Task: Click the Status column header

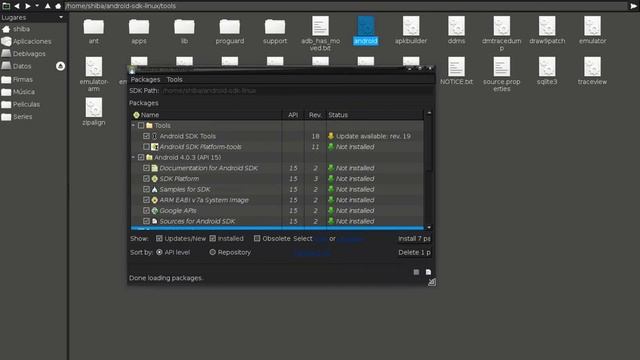Action: 375,115
